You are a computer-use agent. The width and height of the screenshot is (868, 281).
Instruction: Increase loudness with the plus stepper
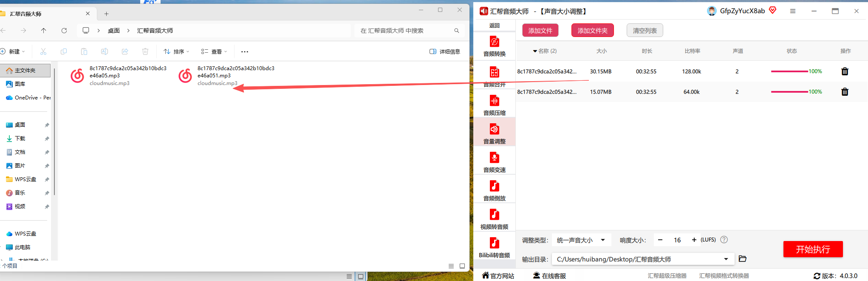coord(694,240)
